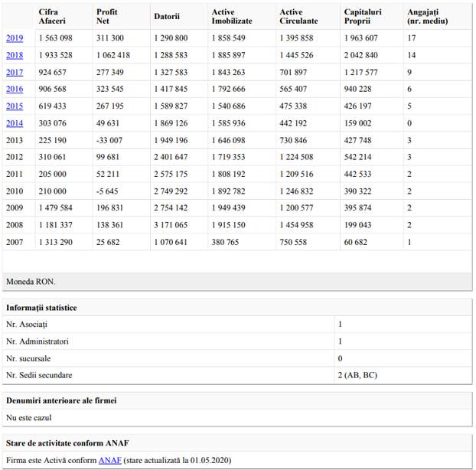The width and height of the screenshot is (476, 470).
Task: Click the Active Circulante column header
Action: pyautogui.click(x=298, y=16)
